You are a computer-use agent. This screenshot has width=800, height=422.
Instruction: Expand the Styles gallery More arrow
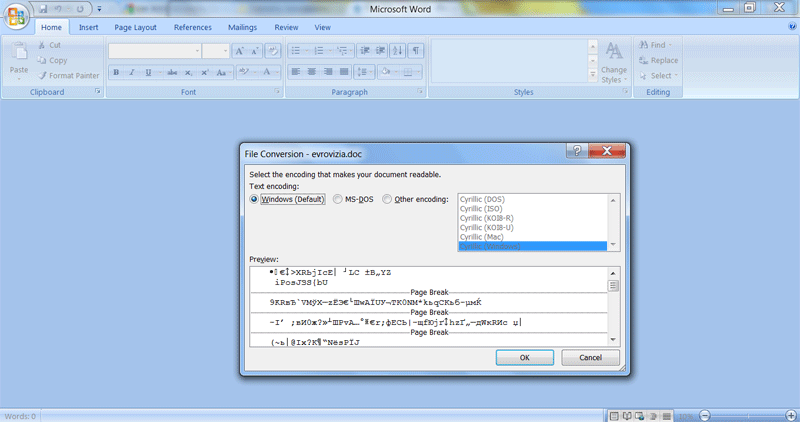(593, 75)
